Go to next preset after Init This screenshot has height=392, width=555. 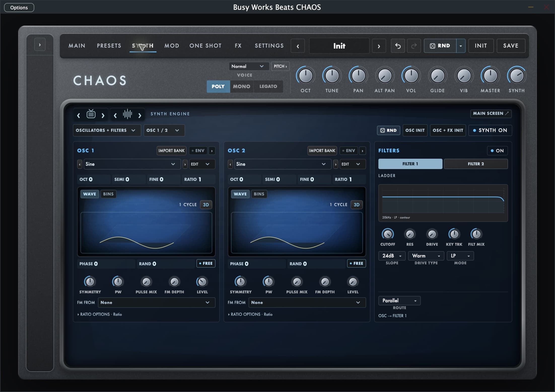pyautogui.click(x=379, y=46)
